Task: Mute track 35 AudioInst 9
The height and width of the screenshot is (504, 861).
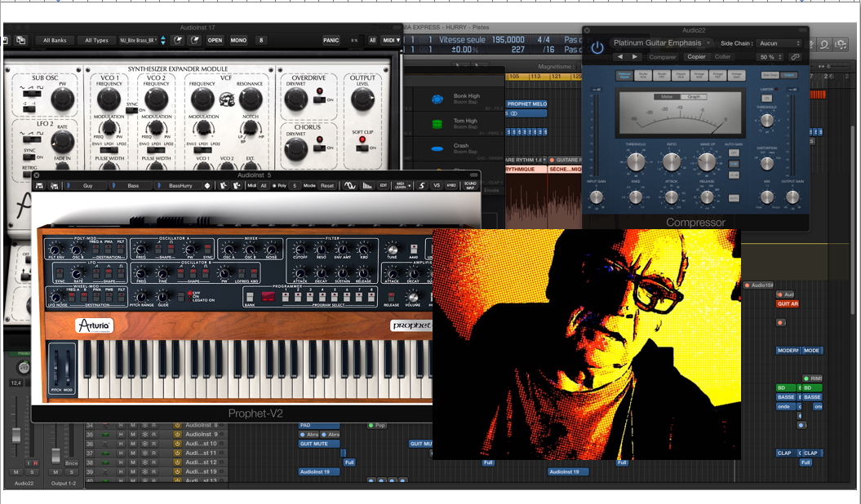Action: point(133,435)
